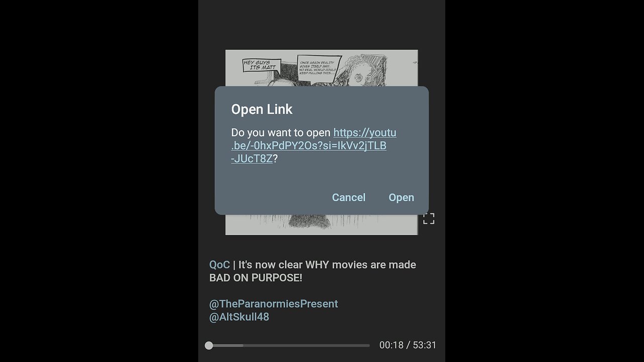Grab the playback position knob
The height and width of the screenshot is (362, 644).
(209, 345)
